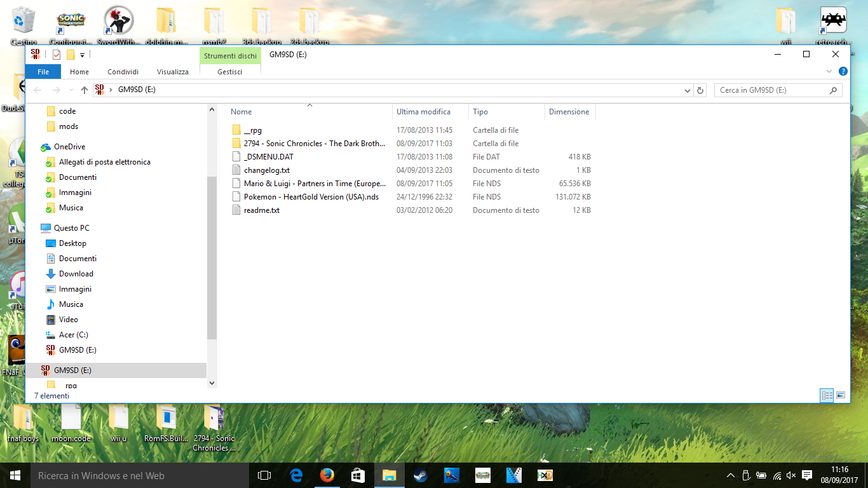The image size is (868, 488).
Task: Select the RomFS.Buil item on the desktop
Action: [x=166, y=424]
